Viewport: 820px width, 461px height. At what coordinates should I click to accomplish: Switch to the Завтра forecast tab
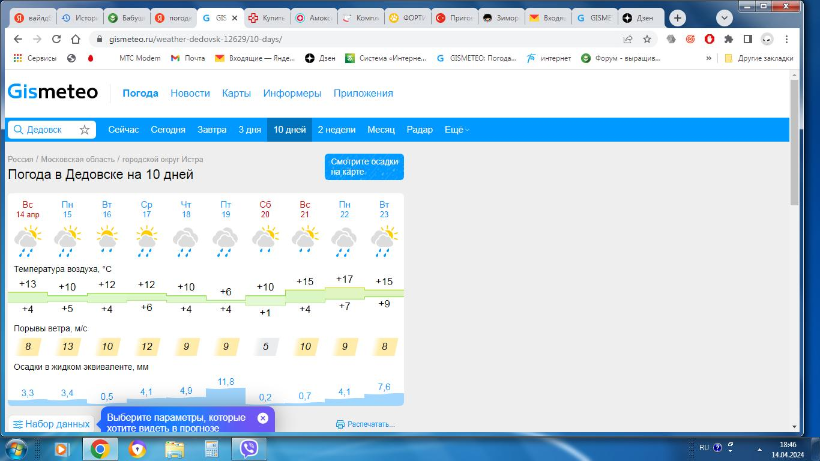pyautogui.click(x=212, y=130)
